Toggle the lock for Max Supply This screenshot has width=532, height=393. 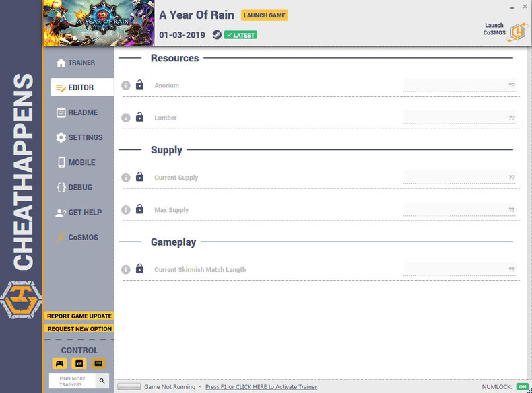(x=139, y=209)
